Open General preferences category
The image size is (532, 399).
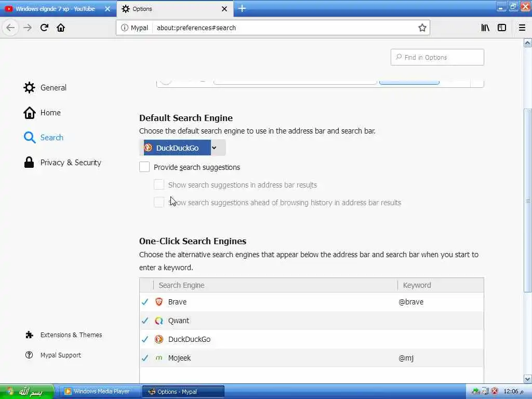tap(45, 87)
